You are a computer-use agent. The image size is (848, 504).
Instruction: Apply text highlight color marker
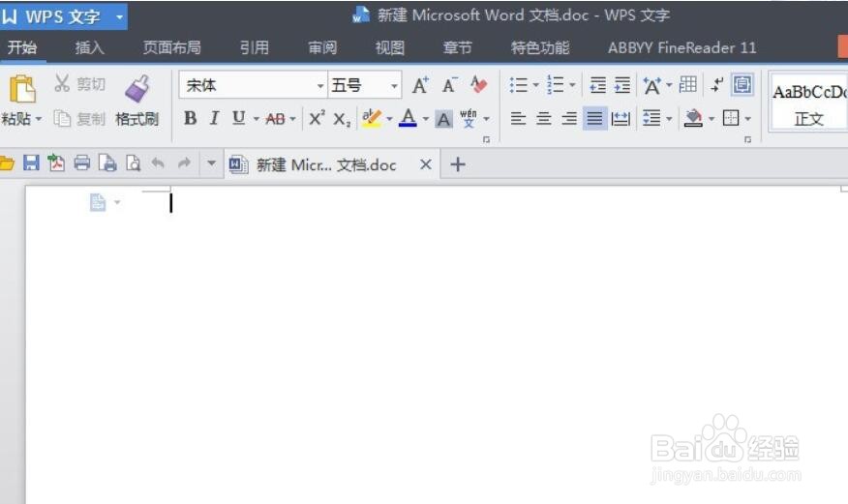pos(372,118)
